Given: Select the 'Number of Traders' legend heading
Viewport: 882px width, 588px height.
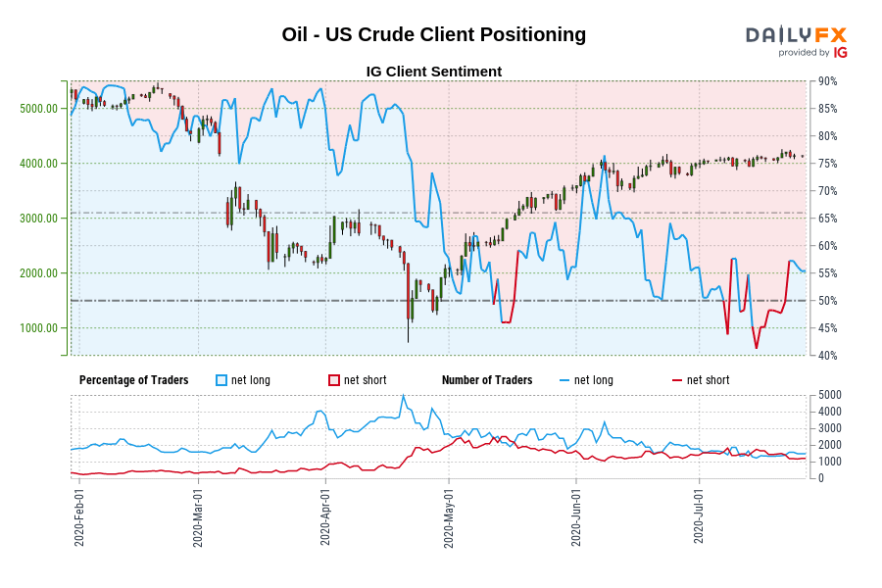Looking at the screenshot, I should [x=487, y=380].
